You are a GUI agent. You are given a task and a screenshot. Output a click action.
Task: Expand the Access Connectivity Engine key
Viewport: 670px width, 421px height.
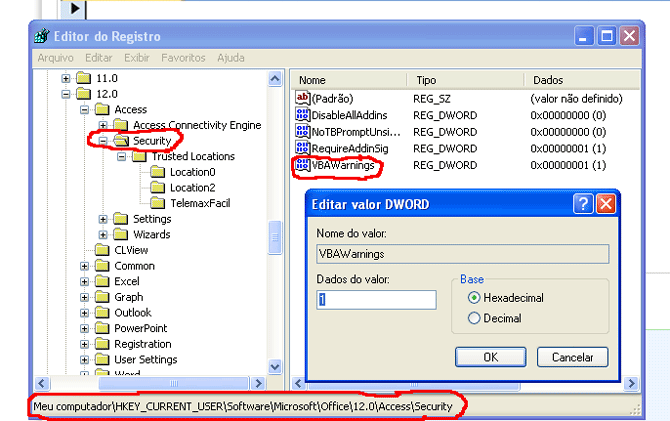tap(103, 125)
